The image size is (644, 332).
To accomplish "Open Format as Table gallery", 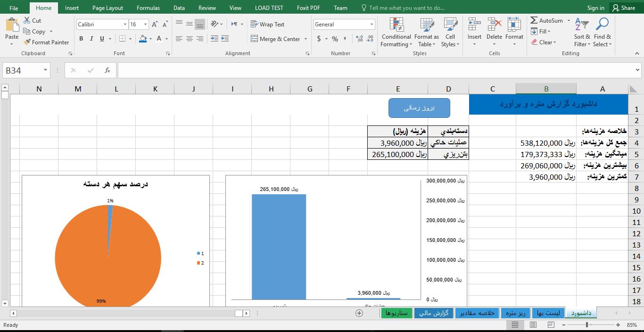I will pyautogui.click(x=426, y=32).
